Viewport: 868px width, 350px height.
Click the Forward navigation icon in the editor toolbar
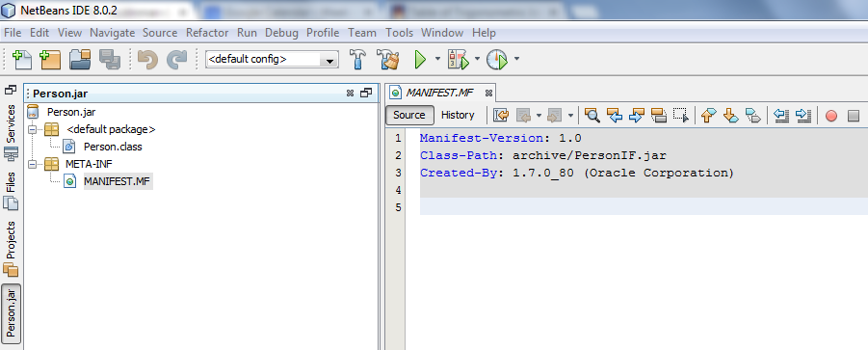coord(555,115)
